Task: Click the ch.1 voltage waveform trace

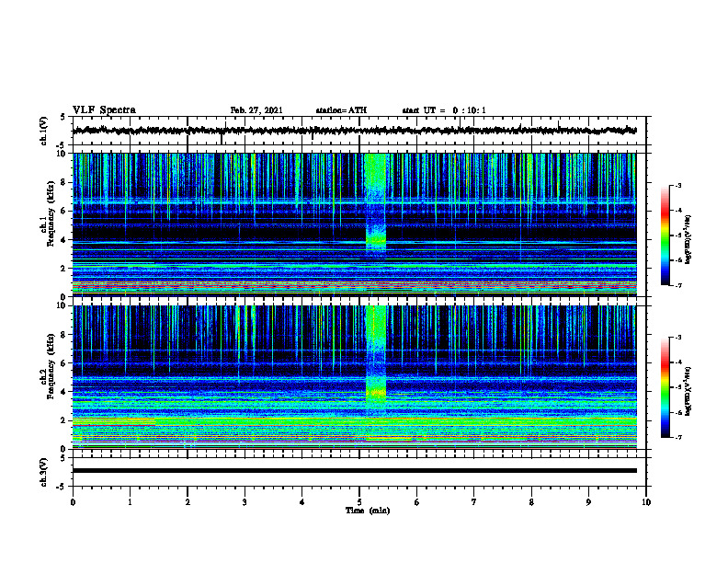Action: (354, 131)
